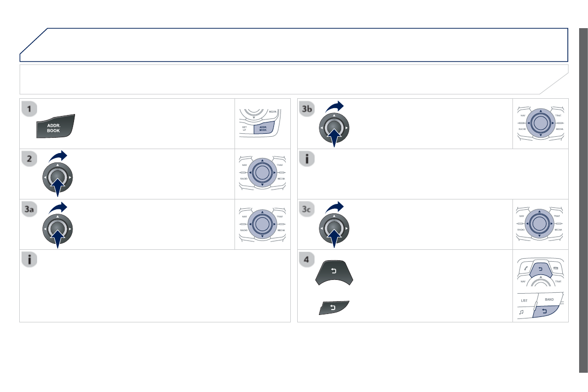The width and height of the screenshot is (588, 392).
Task: Select the step 3a badge
Action: point(30,210)
